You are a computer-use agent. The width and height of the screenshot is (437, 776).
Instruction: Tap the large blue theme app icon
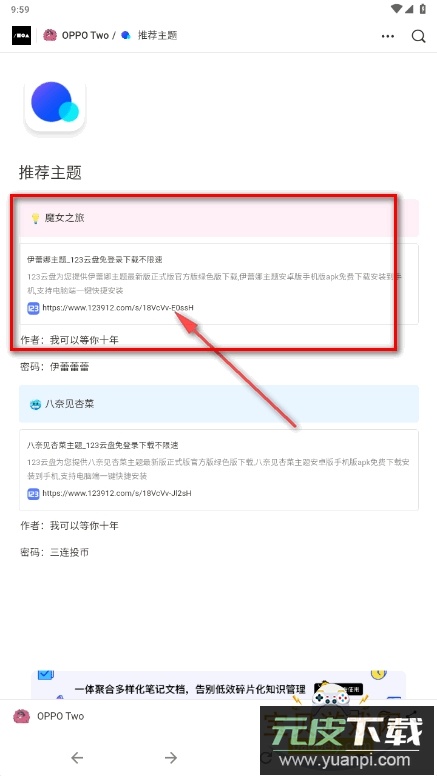[x=55, y=105]
